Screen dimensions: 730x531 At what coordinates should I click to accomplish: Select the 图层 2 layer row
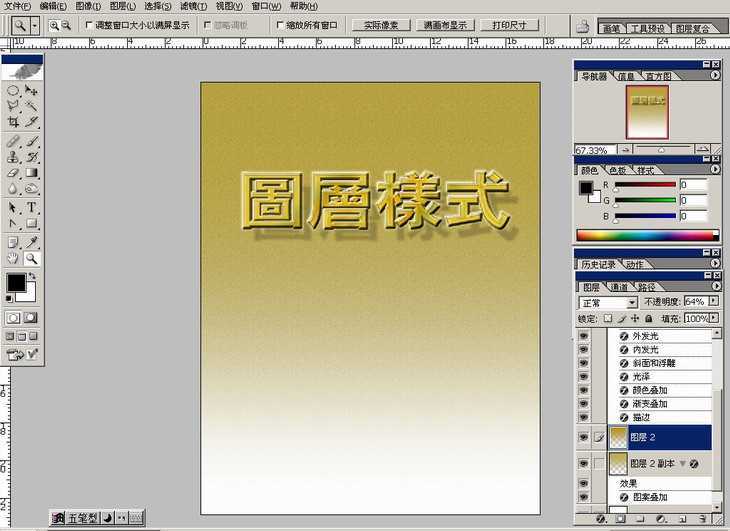(x=660, y=437)
